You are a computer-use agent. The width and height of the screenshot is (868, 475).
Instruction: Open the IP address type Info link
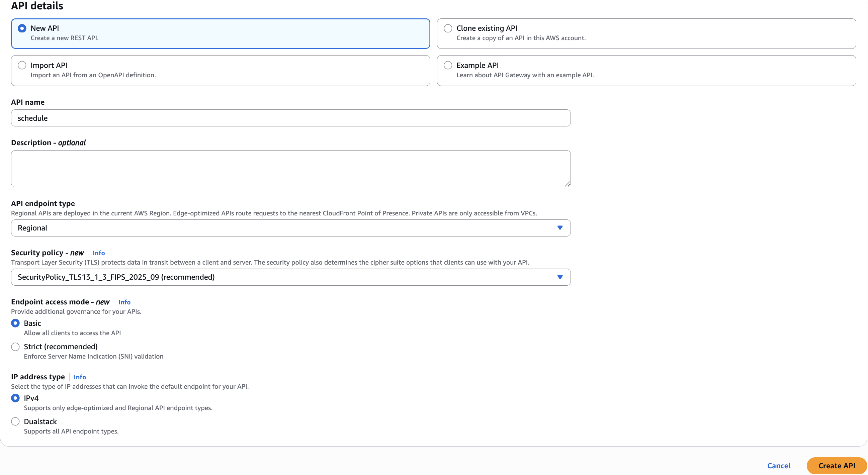tap(80, 377)
